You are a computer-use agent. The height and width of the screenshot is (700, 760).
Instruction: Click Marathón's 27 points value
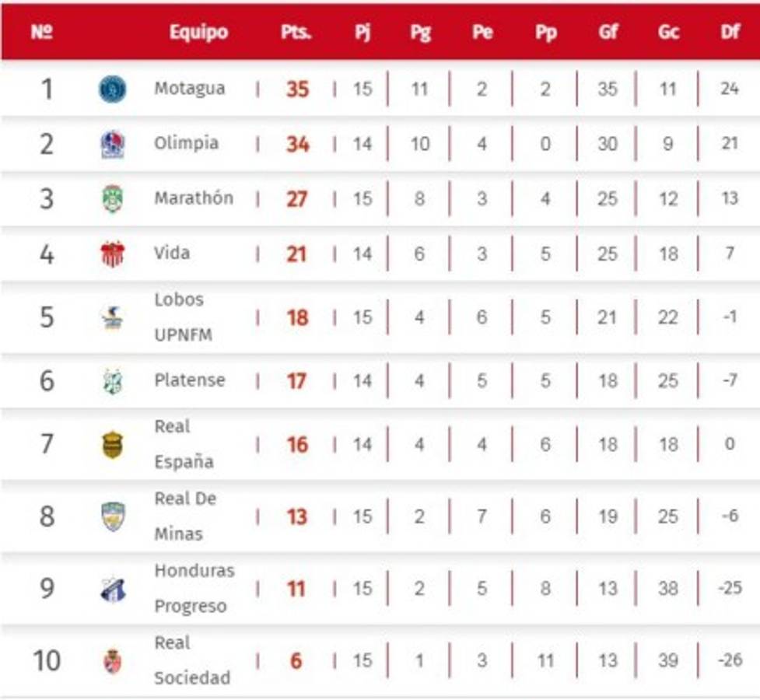point(296,199)
